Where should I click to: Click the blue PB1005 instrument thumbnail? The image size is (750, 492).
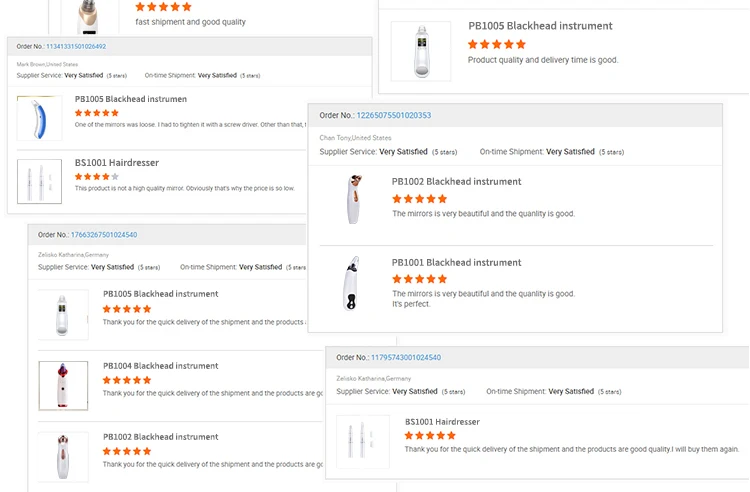(x=40, y=118)
